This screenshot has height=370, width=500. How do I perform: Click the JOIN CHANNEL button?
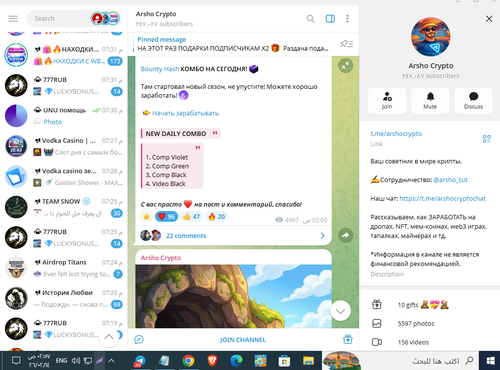pyautogui.click(x=243, y=340)
